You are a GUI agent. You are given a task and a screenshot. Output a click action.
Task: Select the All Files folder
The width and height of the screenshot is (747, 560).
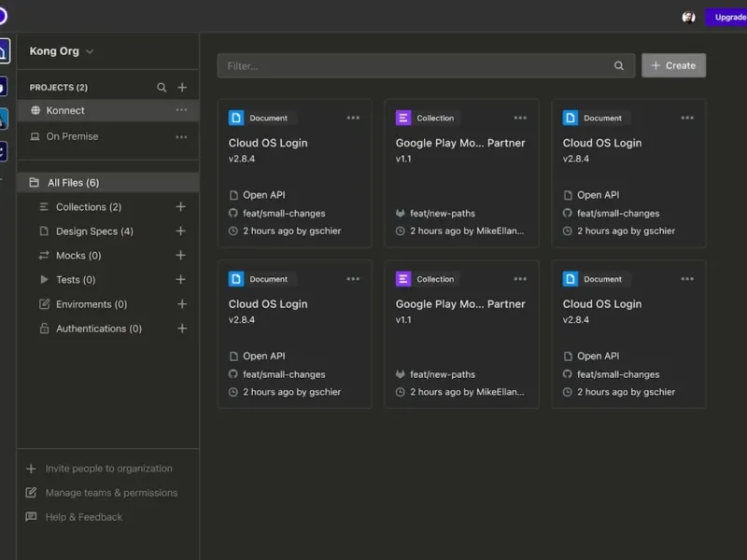(x=73, y=183)
